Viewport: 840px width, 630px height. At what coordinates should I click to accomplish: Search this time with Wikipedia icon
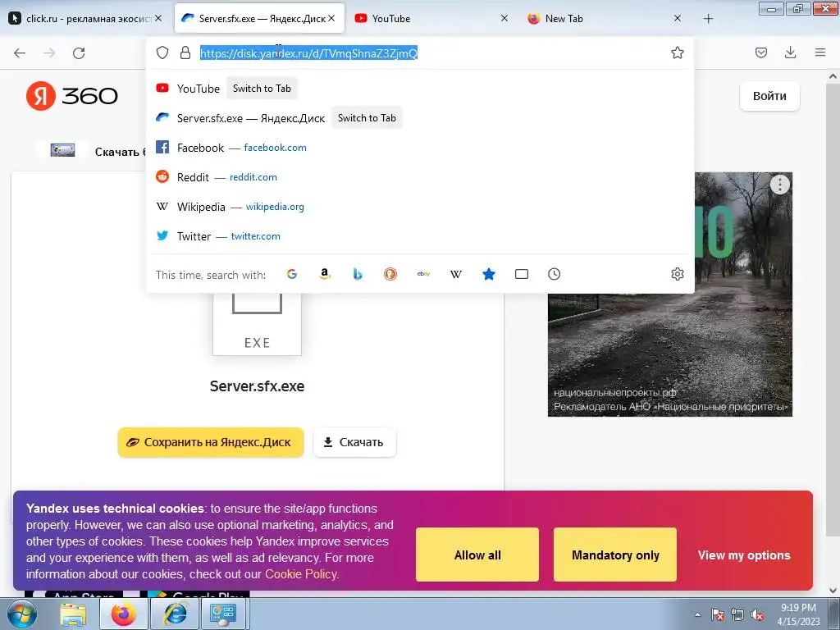[x=456, y=274]
